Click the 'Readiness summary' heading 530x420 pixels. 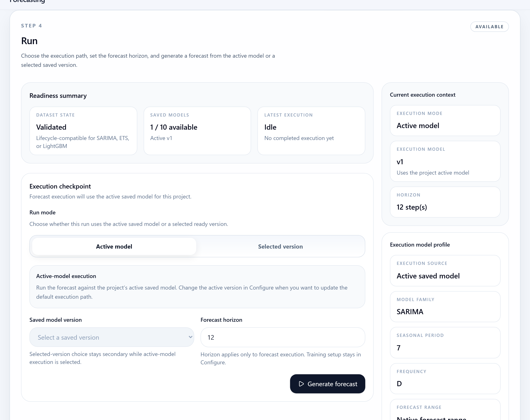pyautogui.click(x=58, y=96)
